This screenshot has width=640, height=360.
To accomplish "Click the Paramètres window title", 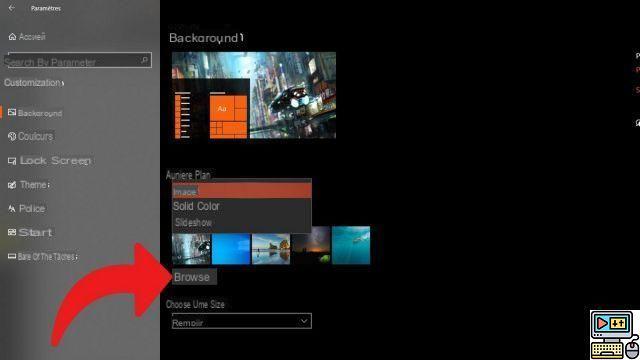I will (x=46, y=8).
